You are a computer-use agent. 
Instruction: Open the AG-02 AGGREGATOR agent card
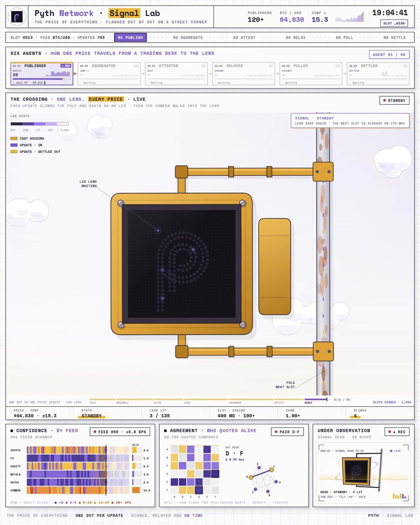(109, 73)
